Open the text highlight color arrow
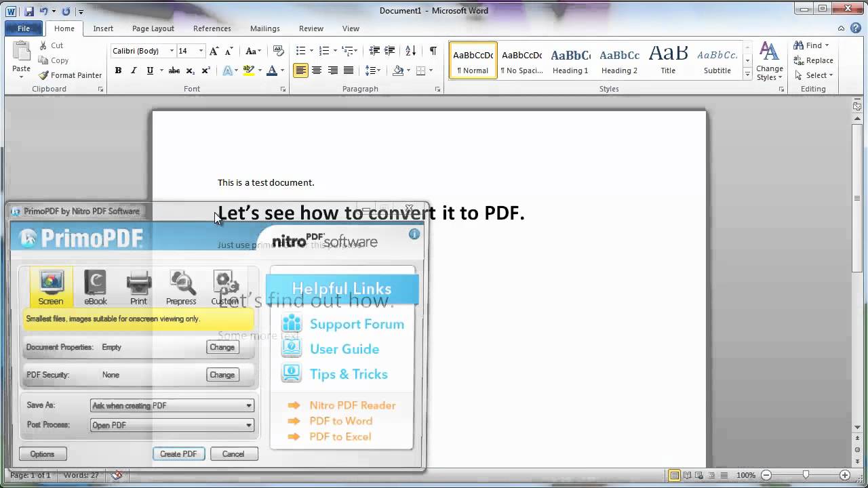Screen dimensions: 868x488 point(260,70)
